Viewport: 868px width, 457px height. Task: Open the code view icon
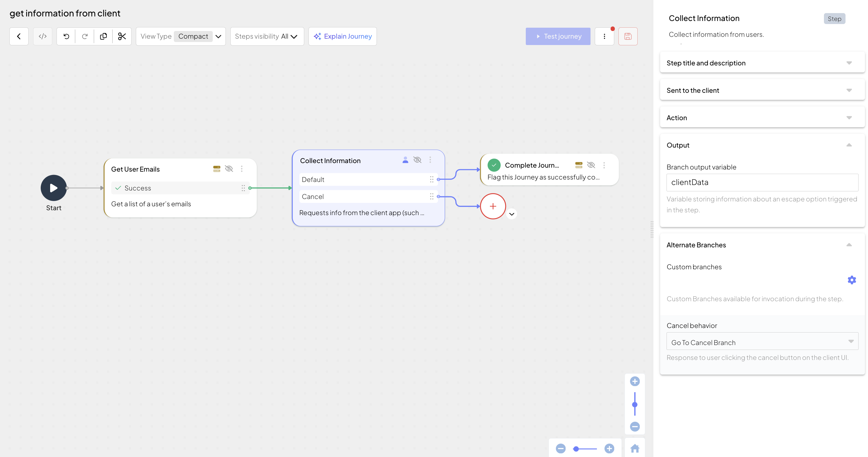(x=43, y=37)
